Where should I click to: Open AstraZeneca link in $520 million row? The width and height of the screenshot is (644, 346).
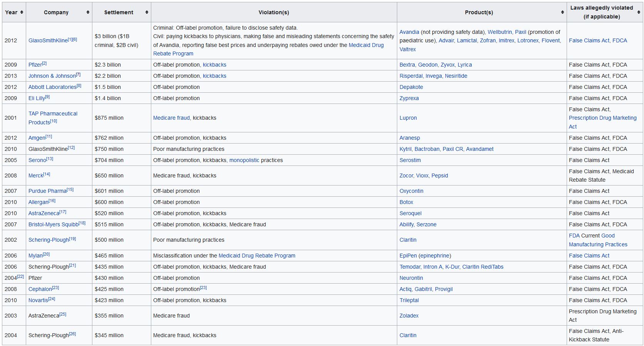click(x=44, y=213)
